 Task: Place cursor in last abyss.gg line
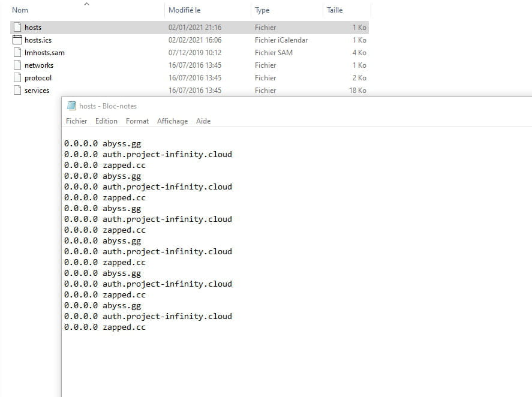103,306
